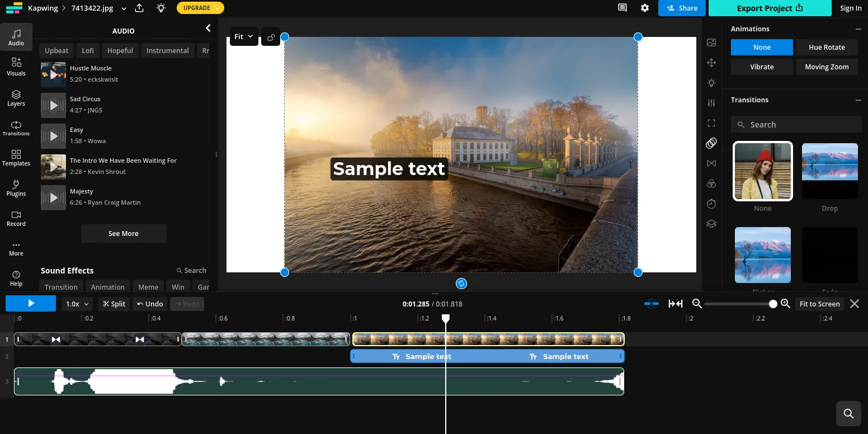868x434 pixels.
Task: Click the Export Project button
Action: pos(770,8)
